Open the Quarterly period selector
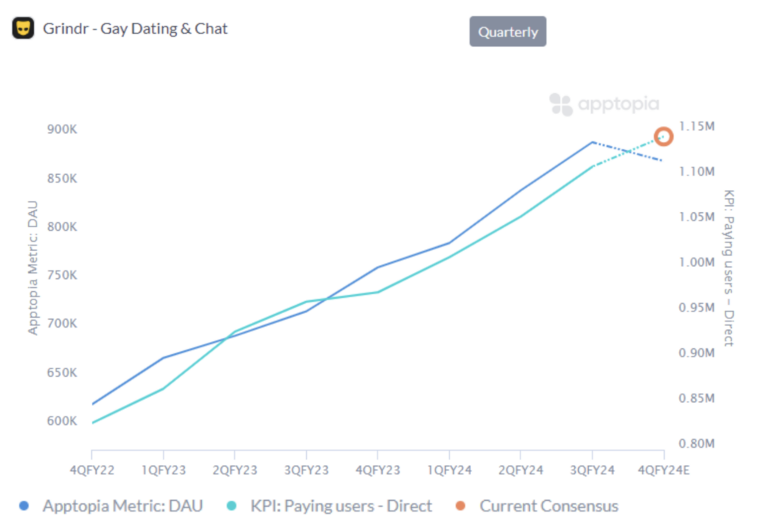This screenshot has width=778, height=532. 508,32
